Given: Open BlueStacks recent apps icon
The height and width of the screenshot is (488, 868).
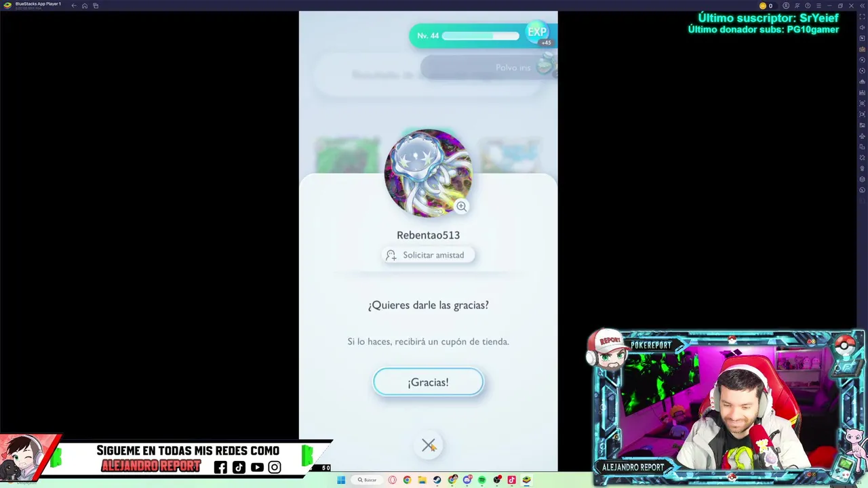Looking at the screenshot, I should [x=96, y=5].
